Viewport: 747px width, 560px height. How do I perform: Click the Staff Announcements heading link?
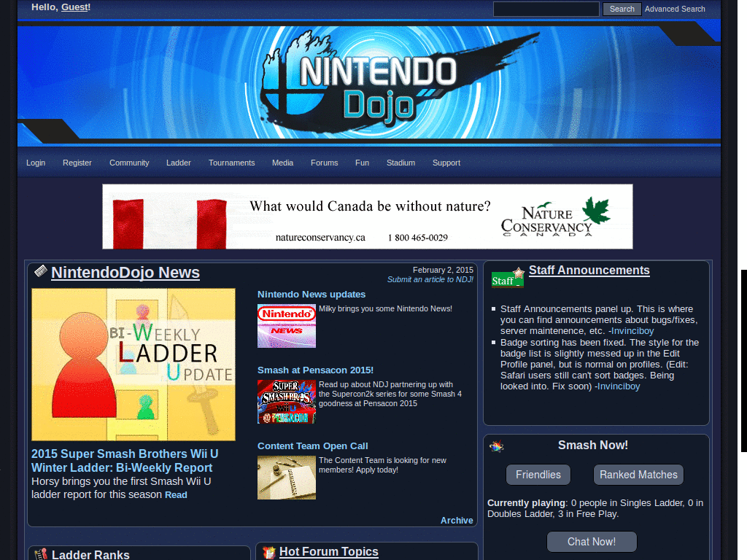click(x=589, y=270)
